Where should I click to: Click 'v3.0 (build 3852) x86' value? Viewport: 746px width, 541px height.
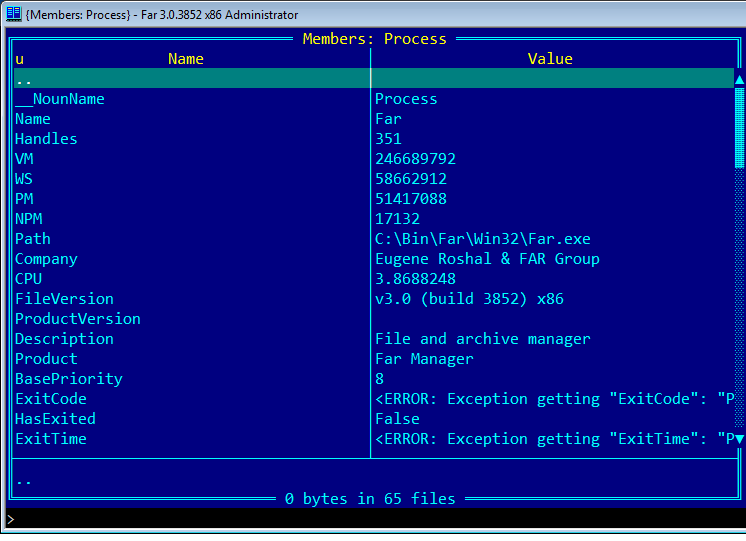pos(469,299)
